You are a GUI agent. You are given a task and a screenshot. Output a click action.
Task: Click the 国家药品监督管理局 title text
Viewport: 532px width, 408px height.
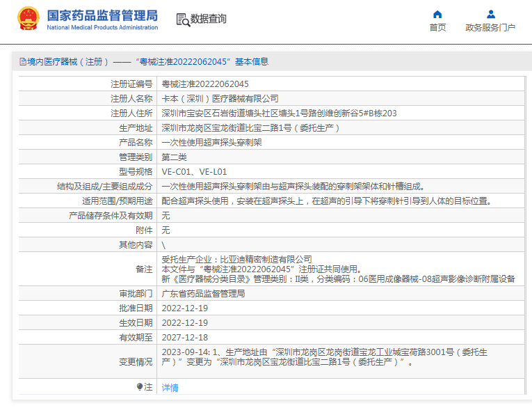point(102,15)
